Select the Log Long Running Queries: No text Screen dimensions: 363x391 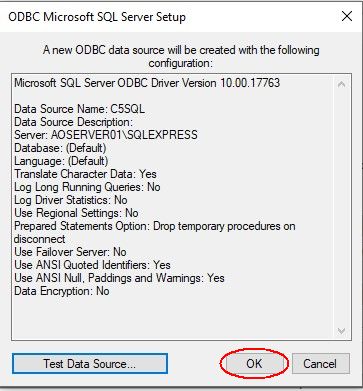pyautogui.click(x=87, y=187)
